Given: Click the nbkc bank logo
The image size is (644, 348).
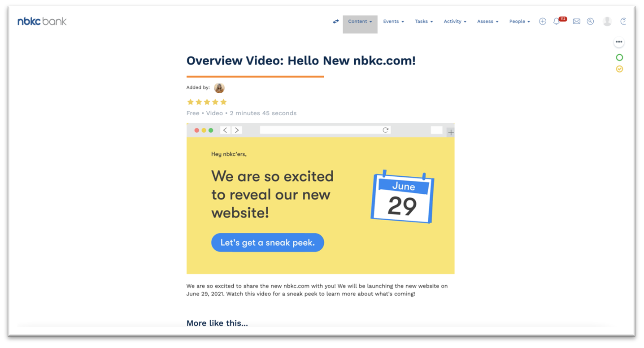Looking at the screenshot, I should coord(42,21).
